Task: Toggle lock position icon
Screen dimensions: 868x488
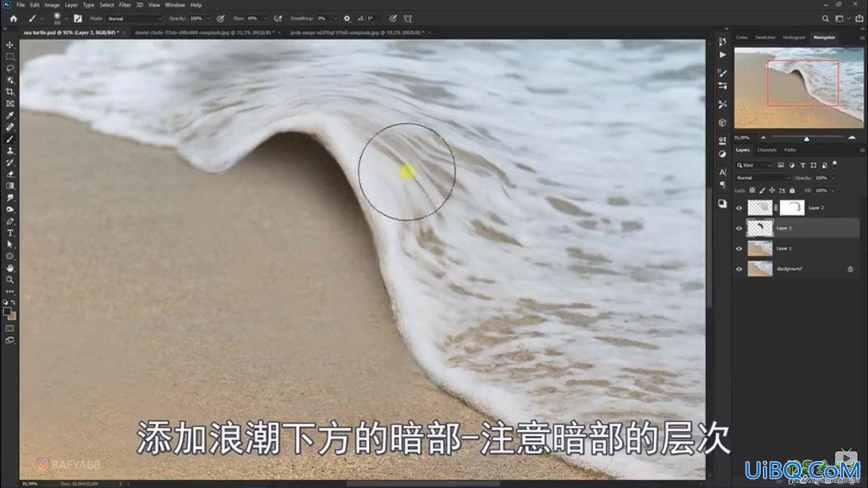Action: (x=770, y=190)
